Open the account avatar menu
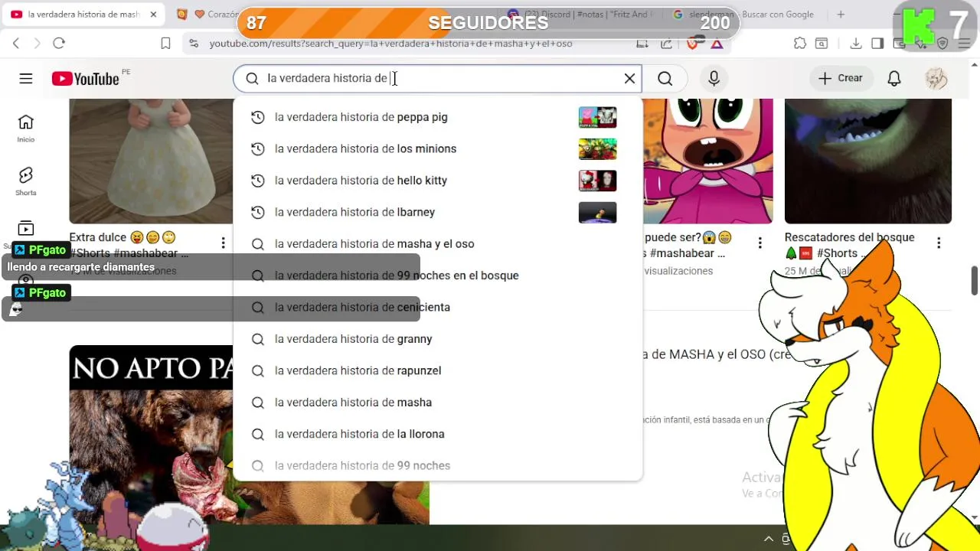980x551 pixels. pos(936,78)
